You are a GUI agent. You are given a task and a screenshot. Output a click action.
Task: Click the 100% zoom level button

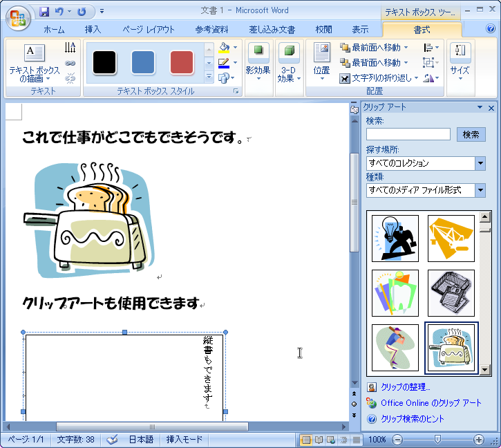[x=377, y=440]
